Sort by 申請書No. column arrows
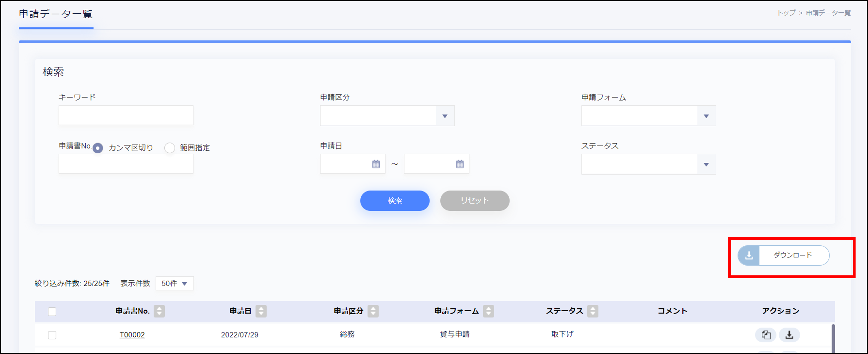 [x=159, y=311]
